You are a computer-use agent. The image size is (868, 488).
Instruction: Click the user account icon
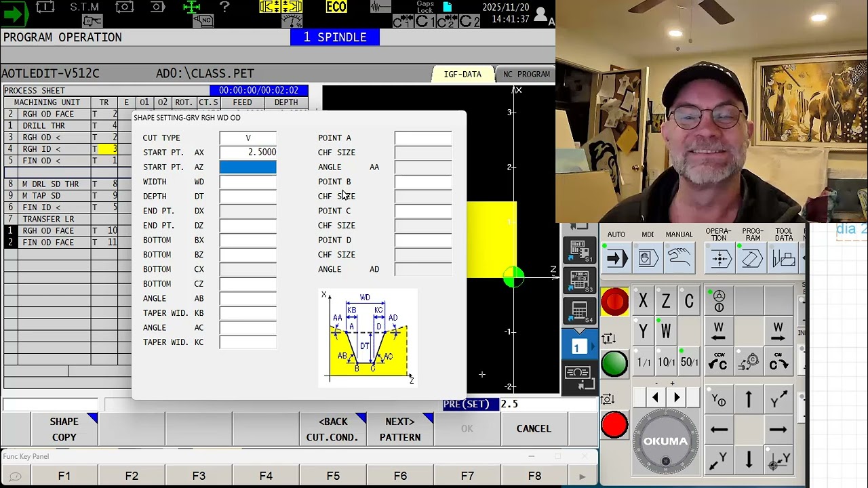pos(541,14)
